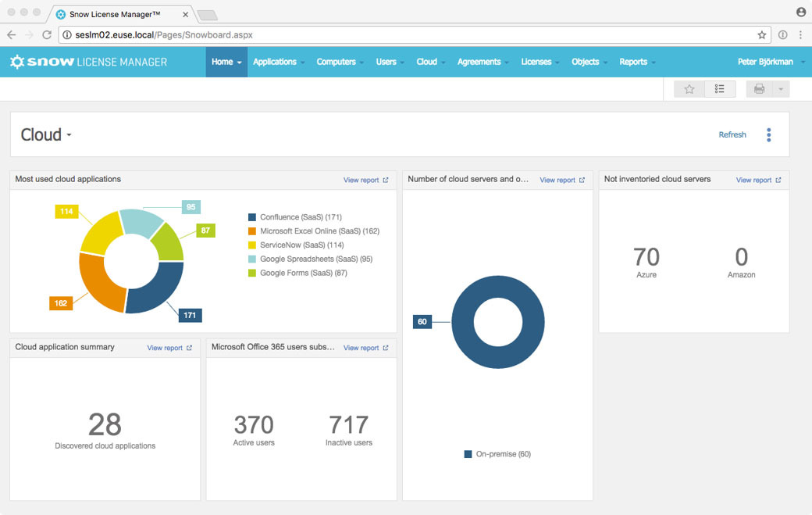Screen dimensions: 812x515
Task: Expand the print options dropdown arrow
Action: [x=780, y=89]
